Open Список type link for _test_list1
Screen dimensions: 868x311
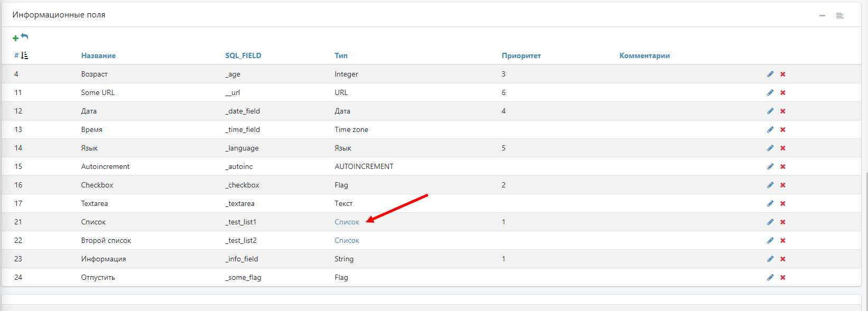tap(347, 222)
